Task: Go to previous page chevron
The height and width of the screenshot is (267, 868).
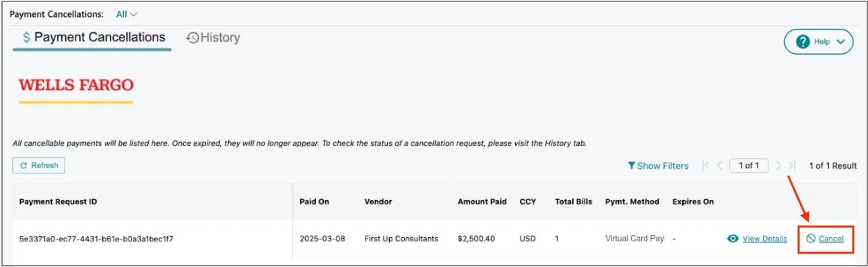Action: tap(720, 165)
